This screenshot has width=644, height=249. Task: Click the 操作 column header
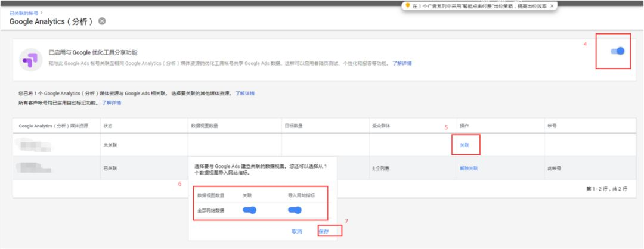pyautogui.click(x=464, y=126)
